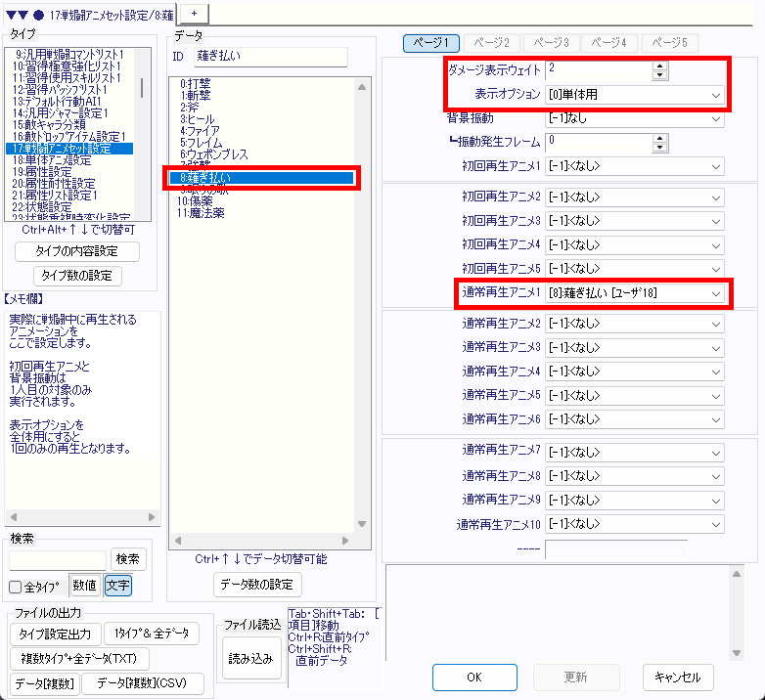Toggle the 数値 search mode button
Image resolution: width=765 pixels, height=700 pixels.
click(84, 586)
